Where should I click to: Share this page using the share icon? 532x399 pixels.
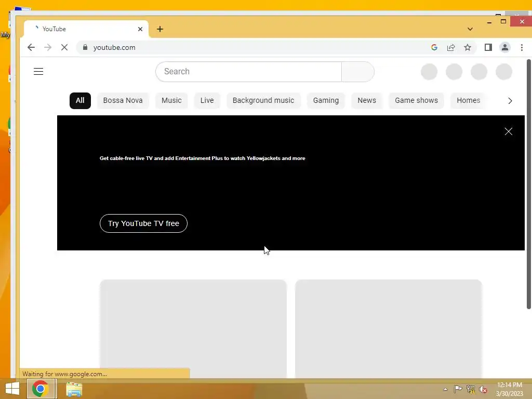(x=451, y=47)
